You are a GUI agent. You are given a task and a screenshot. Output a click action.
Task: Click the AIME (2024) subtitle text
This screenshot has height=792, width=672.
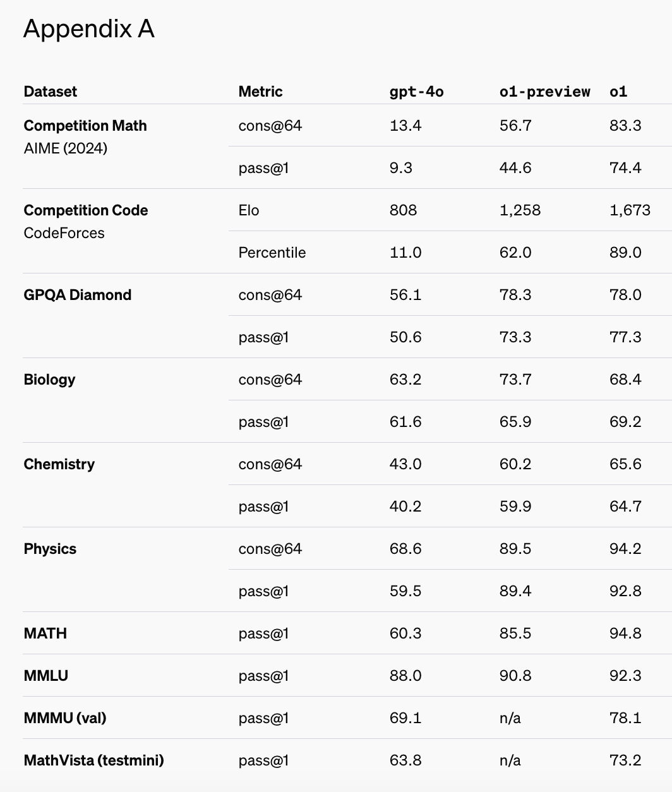coord(66,148)
